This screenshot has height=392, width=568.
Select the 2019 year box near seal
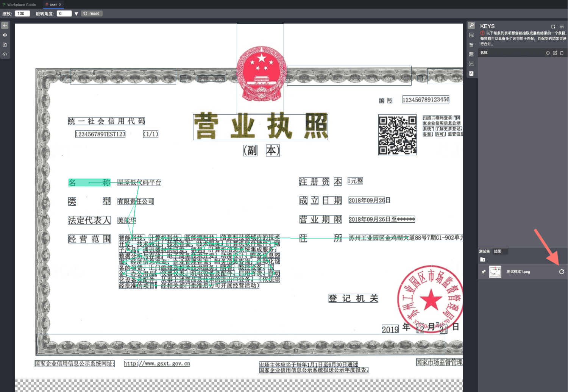[390, 330]
